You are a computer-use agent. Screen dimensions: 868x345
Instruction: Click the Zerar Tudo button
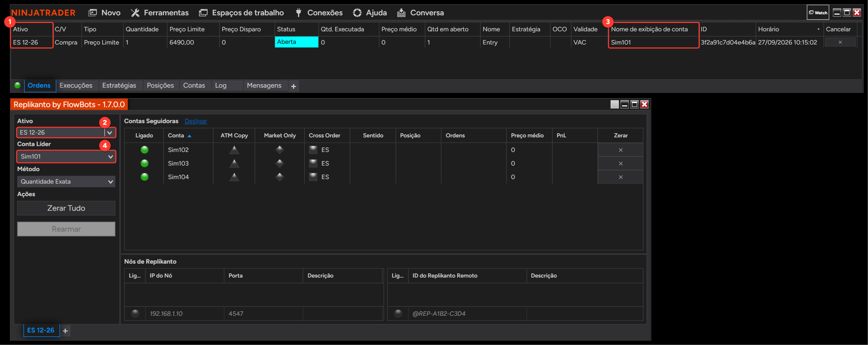[x=66, y=208]
